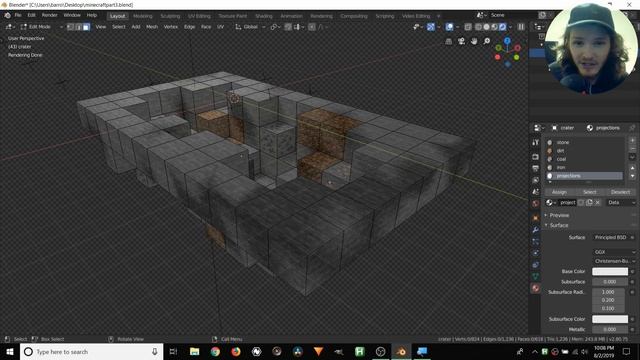Image resolution: width=640 pixels, height=360 pixels.
Task: Switch to material preview shading
Action: 494,27
